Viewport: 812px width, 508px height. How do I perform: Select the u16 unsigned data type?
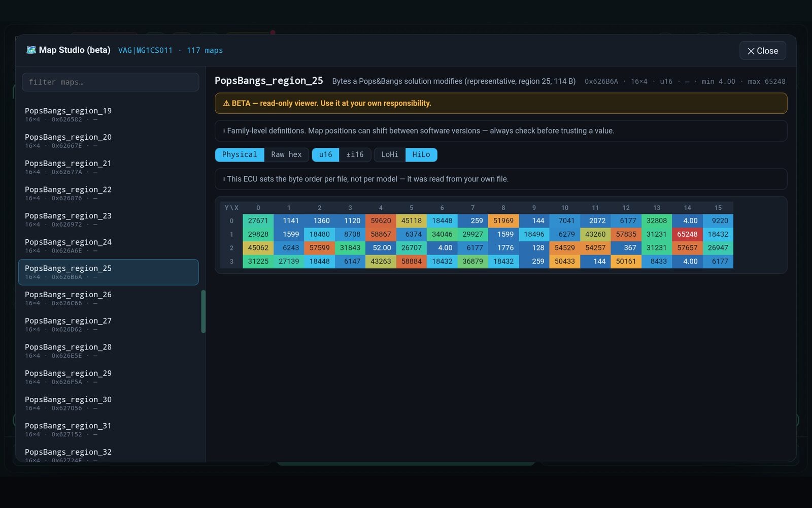[325, 154]
